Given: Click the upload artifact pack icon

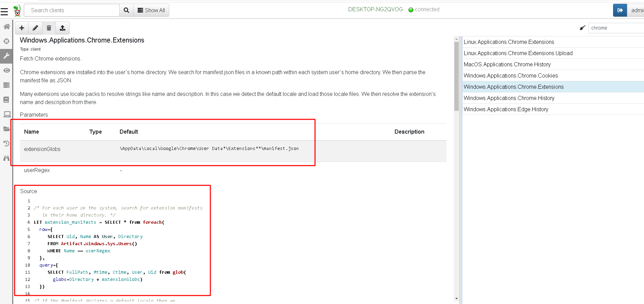Looking at the screenshot, I should click(x=63, y=28).
